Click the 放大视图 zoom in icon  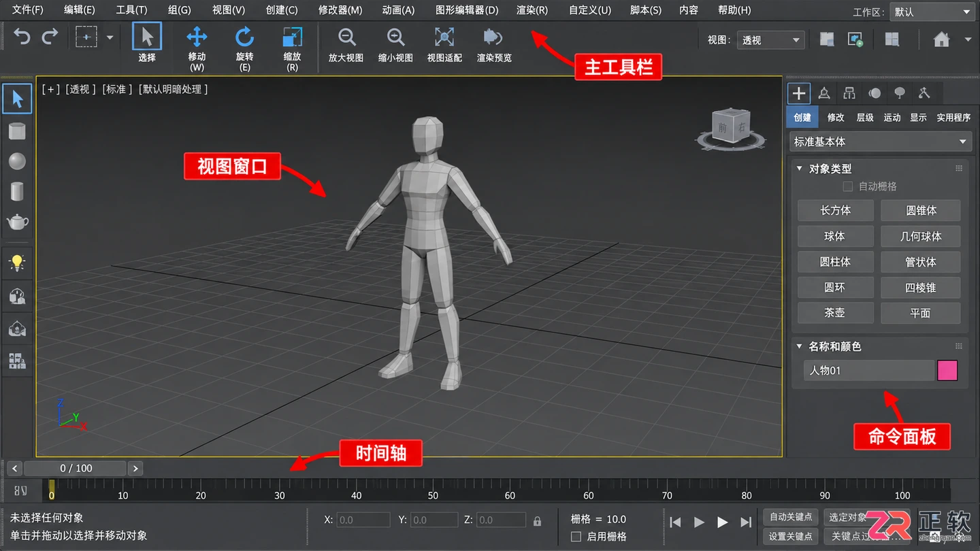(x=346, y=37)
